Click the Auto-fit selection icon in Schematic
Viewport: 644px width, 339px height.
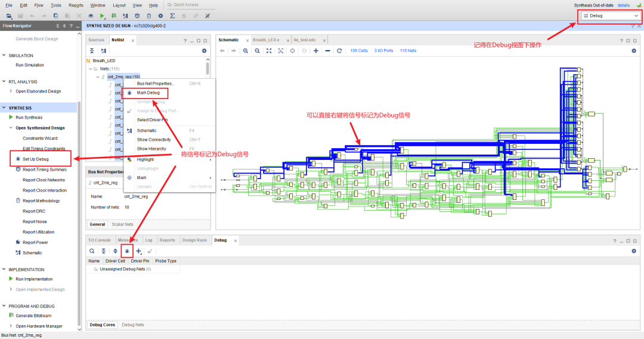click(x=280, y=51)
